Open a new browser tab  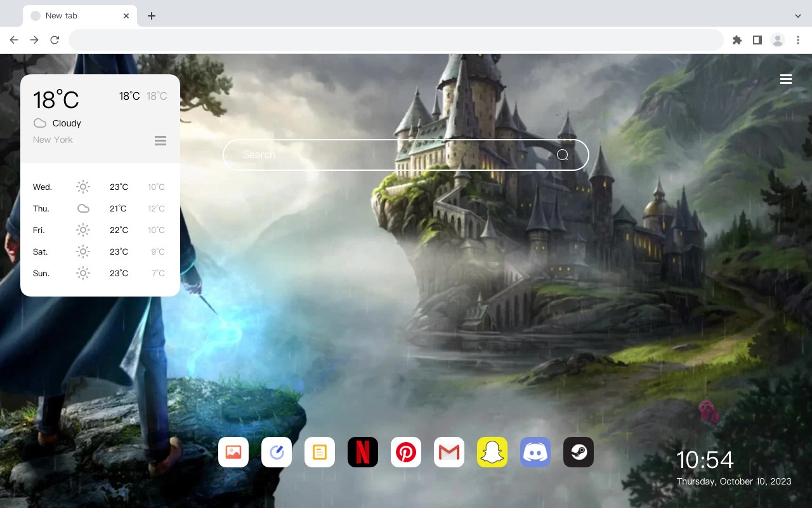(x=151, y=16)
